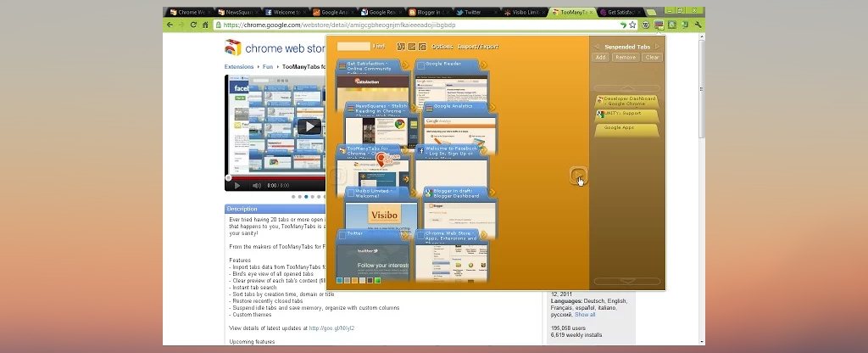This screenshot has height=353, width=868.
Task: Suspend the Blogger Dashboard tab via its arrow
Action: point(492,193)
